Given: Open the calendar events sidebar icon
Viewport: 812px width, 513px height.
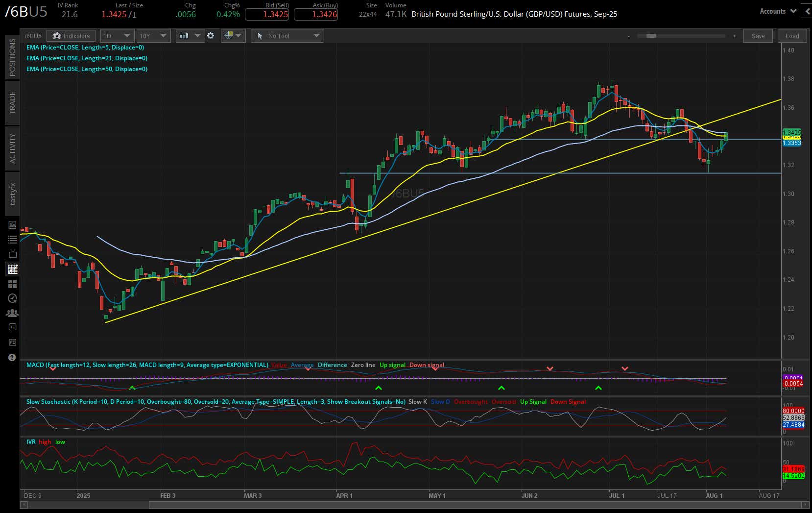Looking at the screenshot, I should coord(12,327).
